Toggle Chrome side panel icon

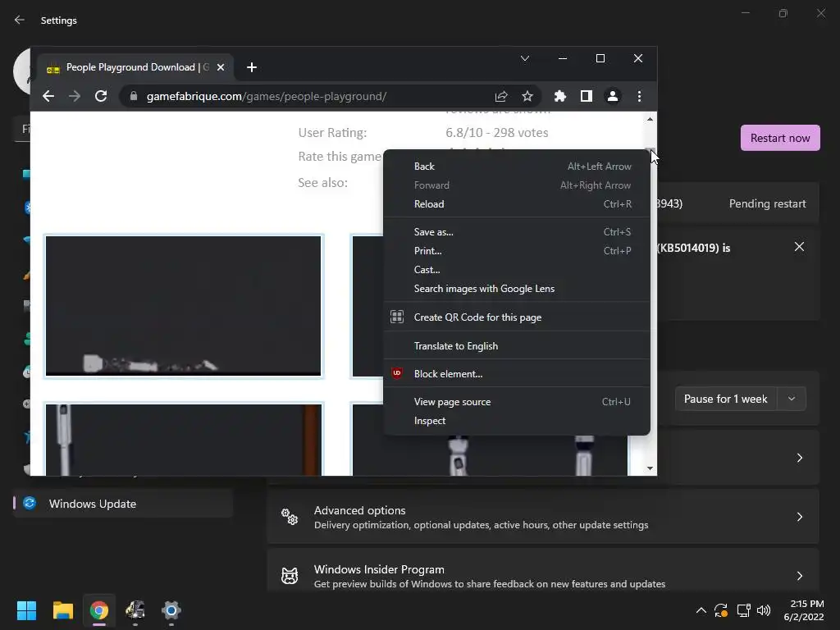click(586, 97)
